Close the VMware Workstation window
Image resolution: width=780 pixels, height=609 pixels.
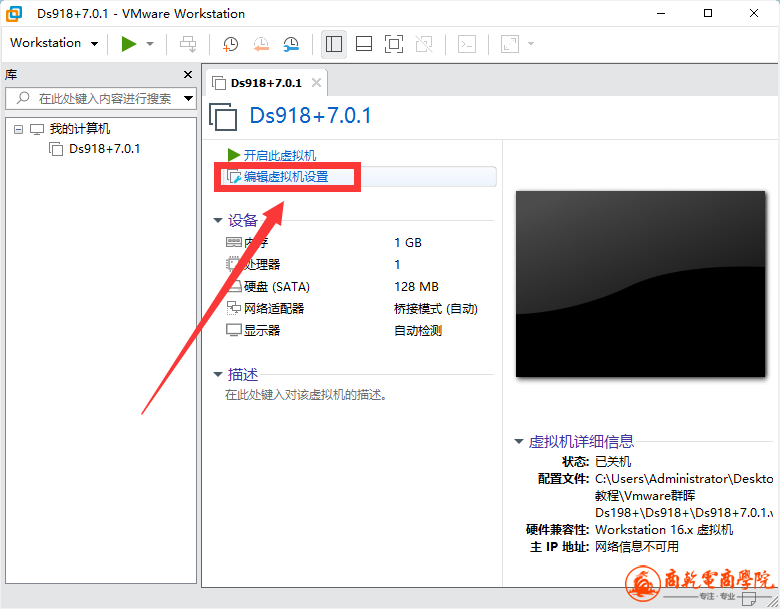pyautogui.click(x=754, y=13)
